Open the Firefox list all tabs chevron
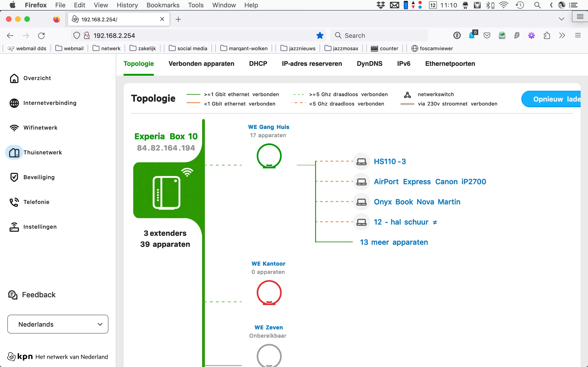 click(561, 19)
